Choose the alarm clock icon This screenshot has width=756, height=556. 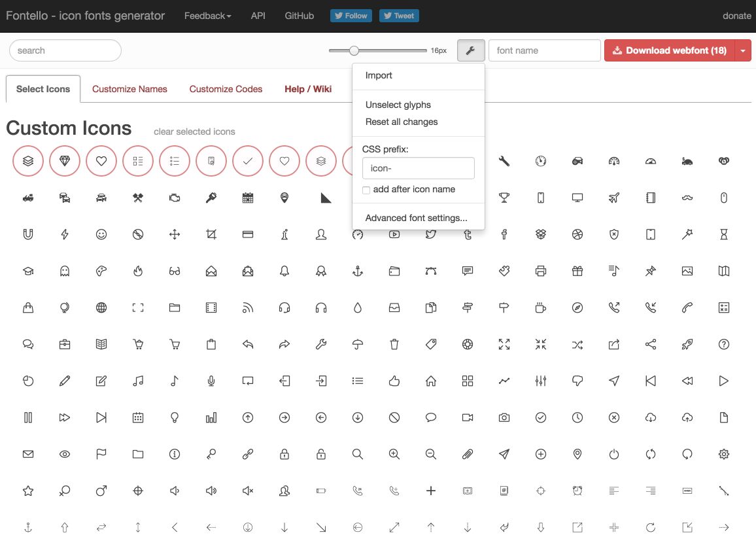[x=577, y=491]
